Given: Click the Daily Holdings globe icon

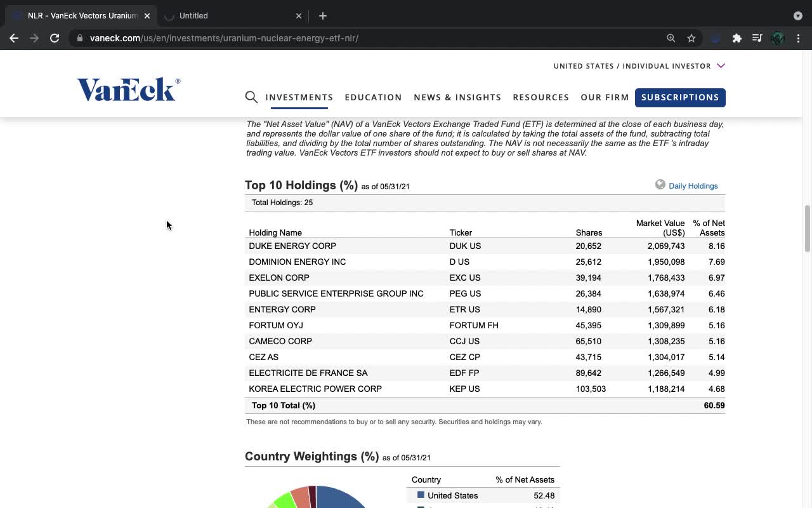Looking at the screenshot, I should 660,185.
